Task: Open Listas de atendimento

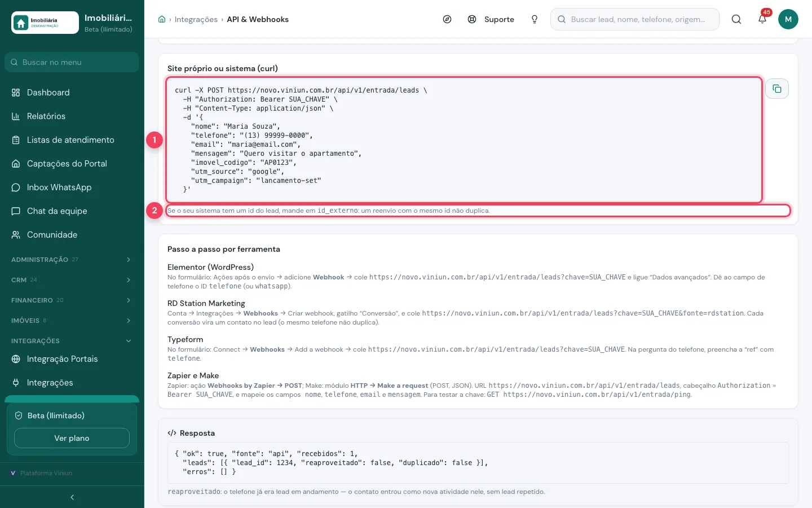Action: 72,140
